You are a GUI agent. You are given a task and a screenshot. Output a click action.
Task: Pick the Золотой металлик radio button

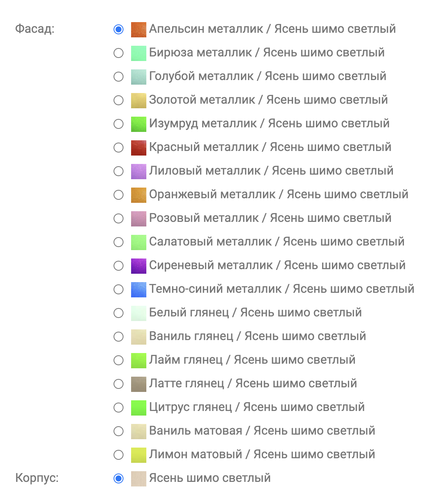pyautogui.click(x=119, y=100)
